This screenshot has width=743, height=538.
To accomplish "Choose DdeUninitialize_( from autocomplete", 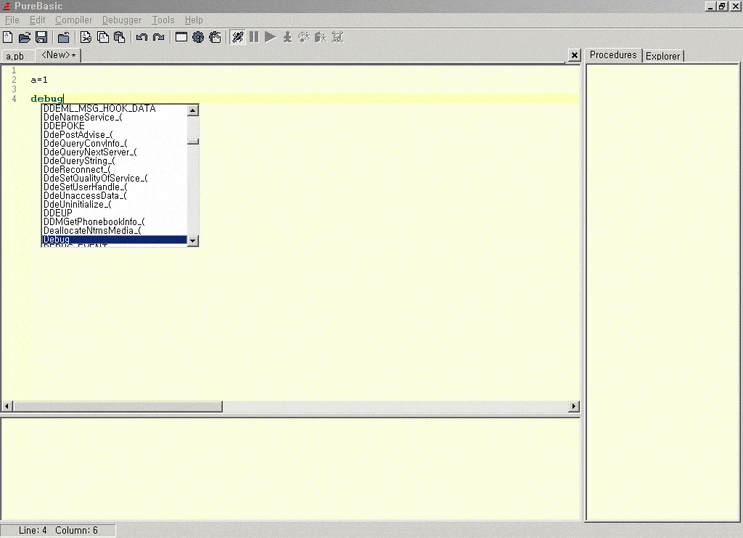I will [114, 205].
